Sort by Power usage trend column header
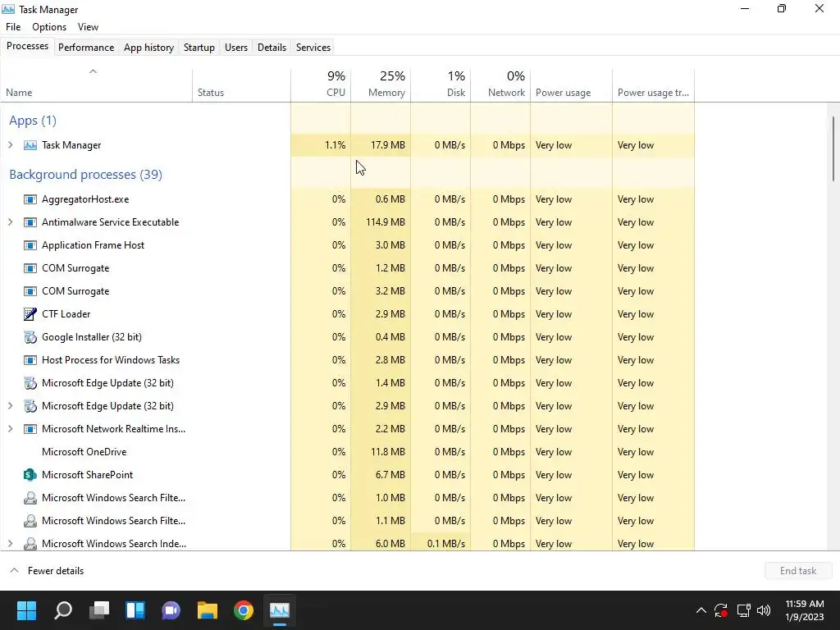This screenshot has width=840, height=630. coord(654,85)
